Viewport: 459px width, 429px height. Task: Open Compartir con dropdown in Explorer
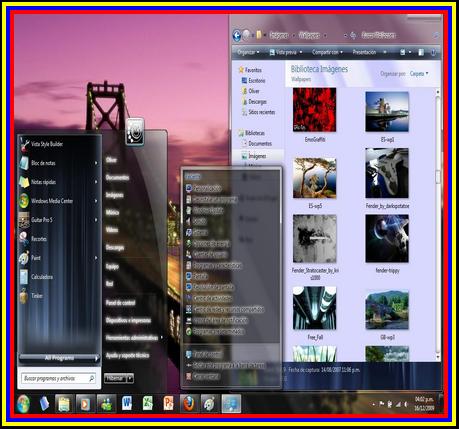[327, 52]
